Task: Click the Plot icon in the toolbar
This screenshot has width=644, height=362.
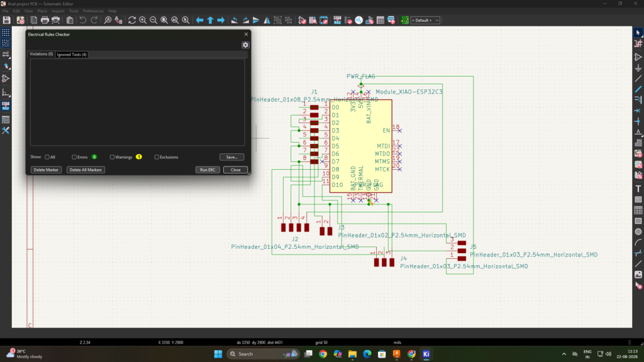Action: (x=56, y=20)
